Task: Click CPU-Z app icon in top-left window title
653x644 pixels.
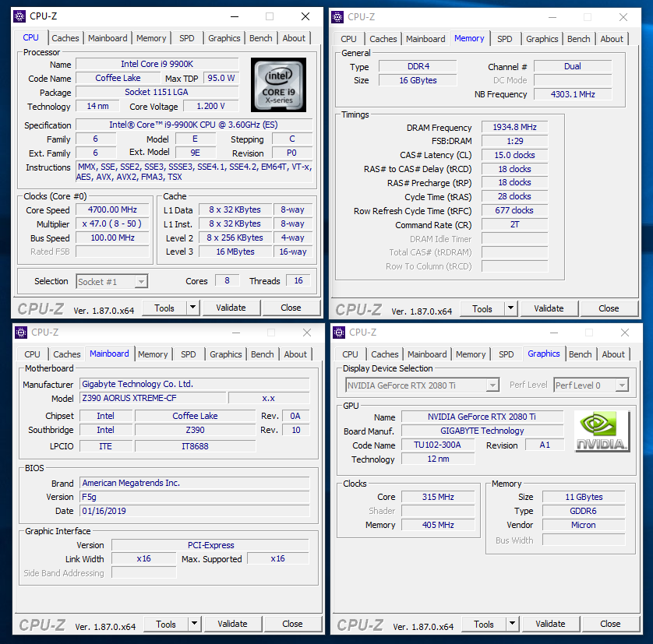Action: (x=19, y=16)
